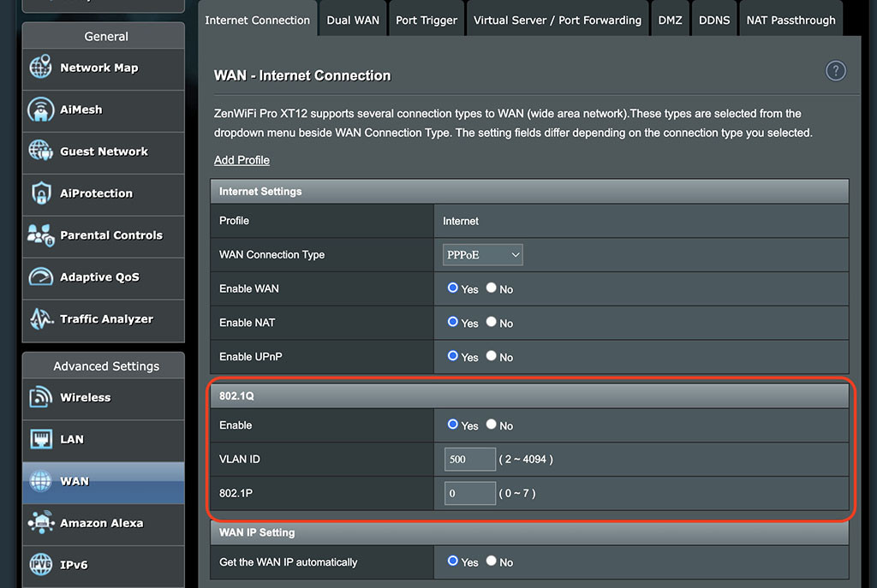Click the Amazon Alexa icon

click(x=41, y=523)
